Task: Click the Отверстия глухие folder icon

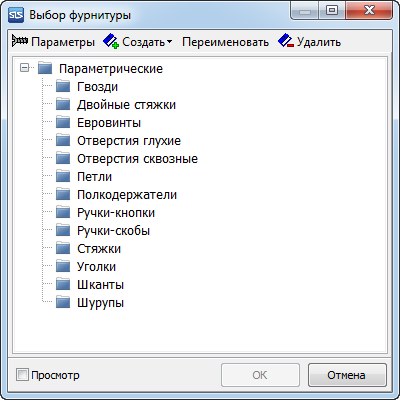Action: [x=63, y=140]
